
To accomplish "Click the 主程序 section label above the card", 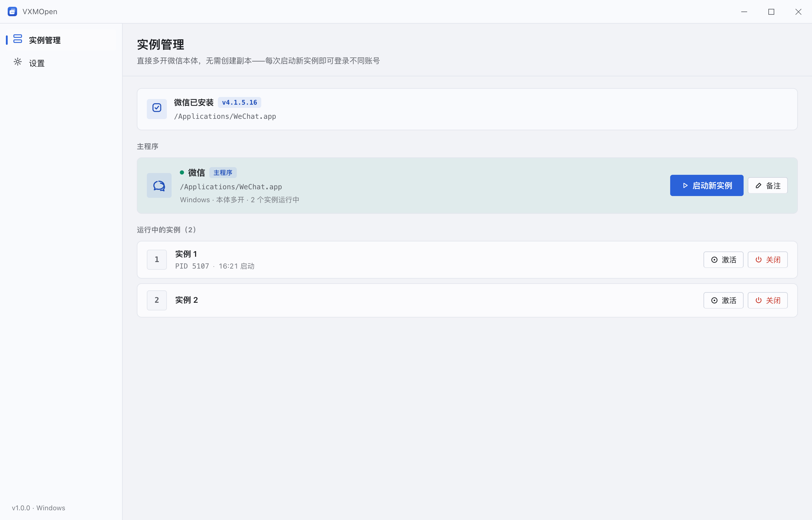I will click(x=147, y=146).
